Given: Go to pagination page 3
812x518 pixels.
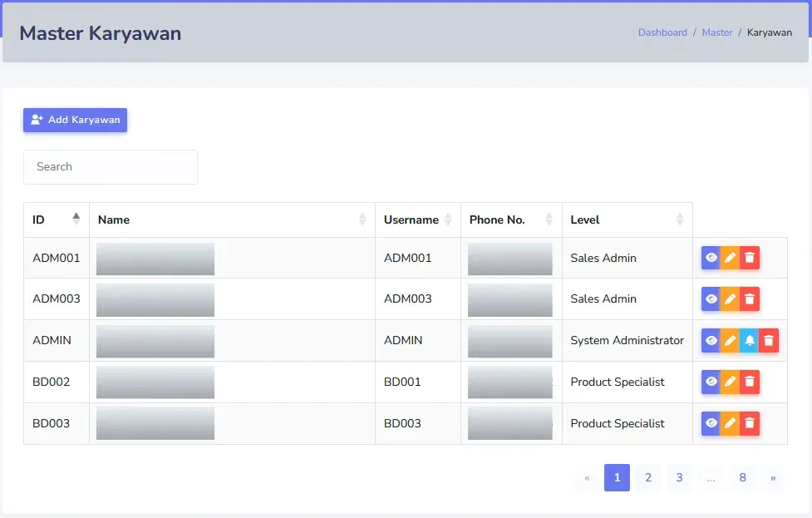Looking at the screenshot, I should click(x=679, y=477).
